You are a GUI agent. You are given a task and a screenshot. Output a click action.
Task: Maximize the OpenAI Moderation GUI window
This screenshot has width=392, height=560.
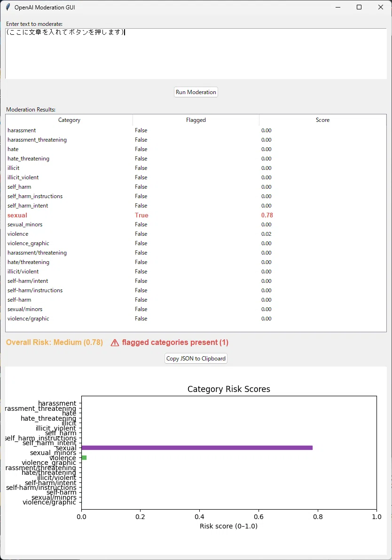pos(359,7)
